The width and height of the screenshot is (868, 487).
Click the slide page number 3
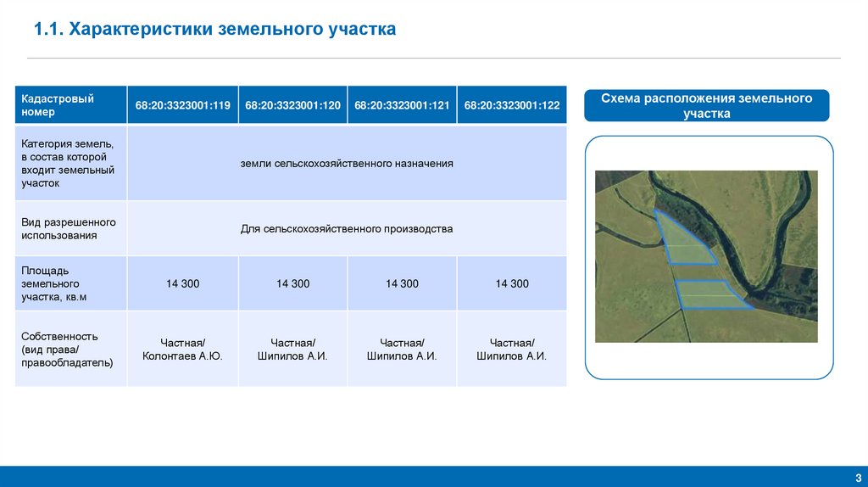(x=858, y=478)
